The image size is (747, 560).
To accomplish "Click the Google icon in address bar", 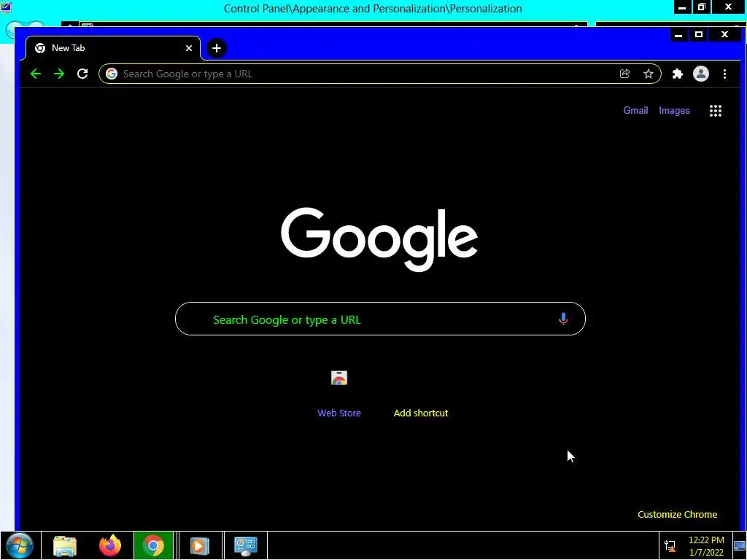I will pyautogui.click(x=112, y=74).
